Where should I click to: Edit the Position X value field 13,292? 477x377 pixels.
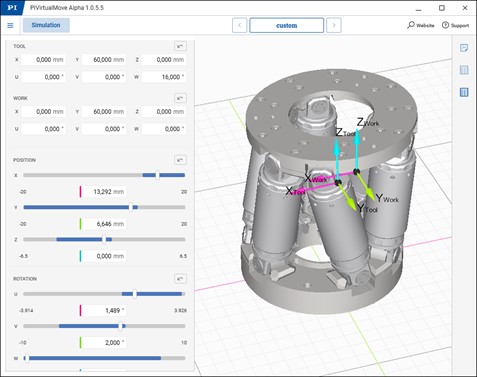(x=104, y=192)
